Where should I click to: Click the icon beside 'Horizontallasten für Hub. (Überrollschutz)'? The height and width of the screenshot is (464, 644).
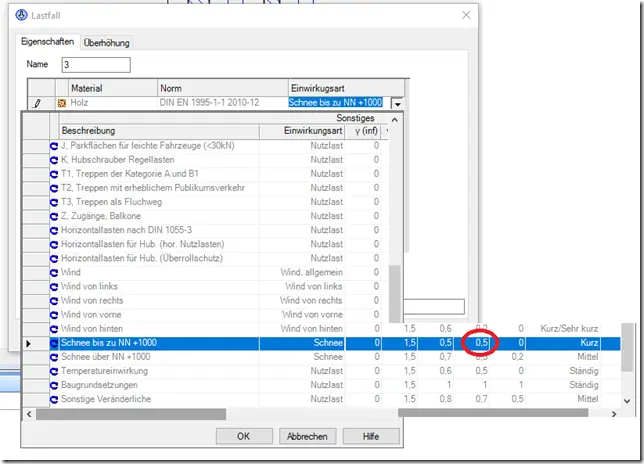click(x=54, y=258)
